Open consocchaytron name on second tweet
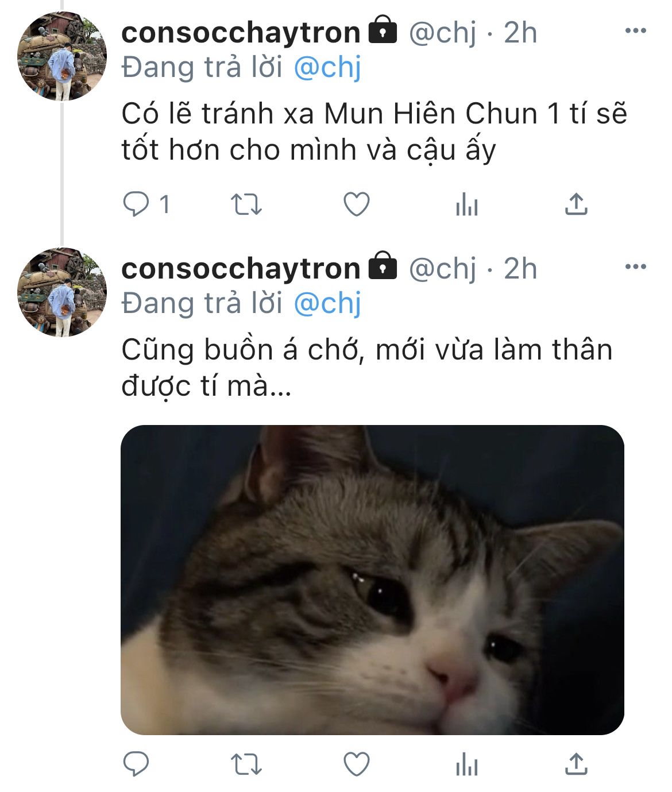672x792 pixels. click(x=241, y=268)
